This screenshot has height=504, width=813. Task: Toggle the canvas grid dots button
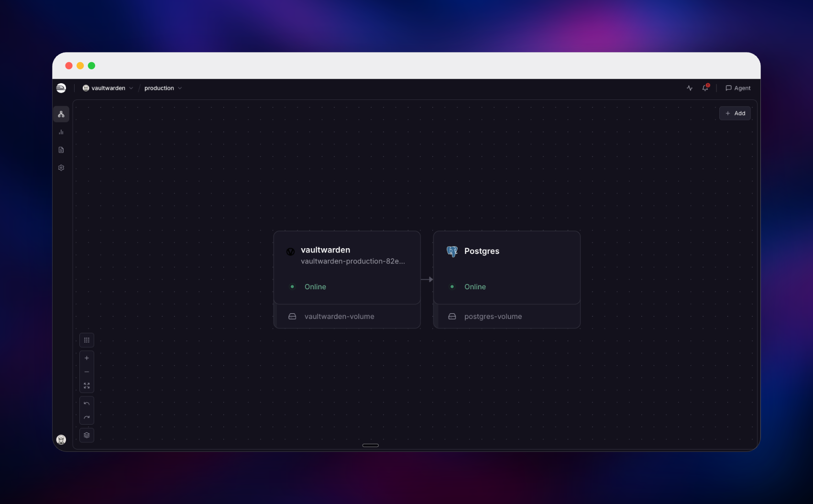pos(87,340)
